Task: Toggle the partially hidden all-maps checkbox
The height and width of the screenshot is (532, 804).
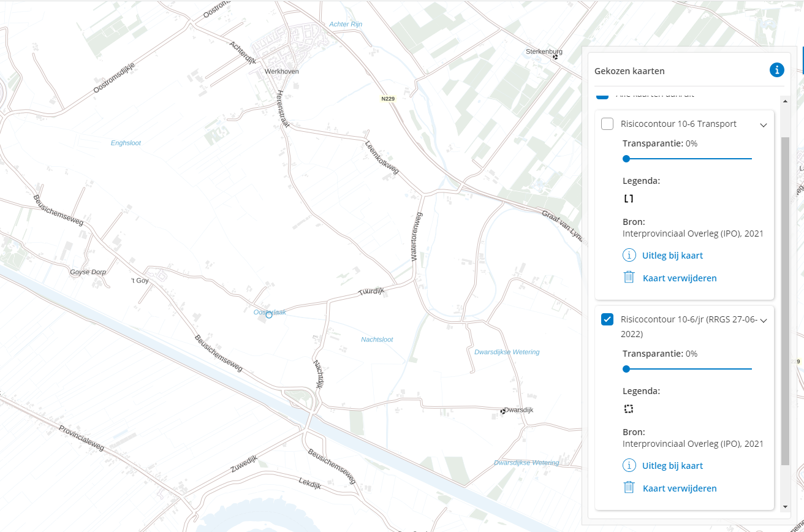Action: 602,96
